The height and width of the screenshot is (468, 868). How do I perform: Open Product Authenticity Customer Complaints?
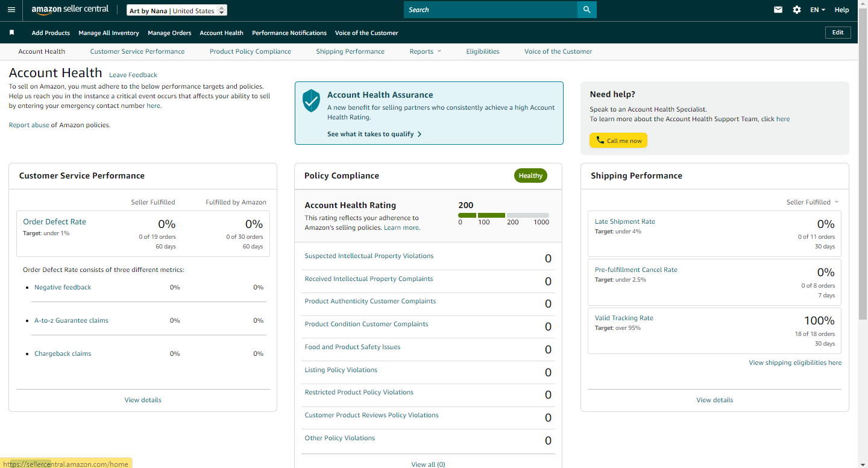pos(370,301)
